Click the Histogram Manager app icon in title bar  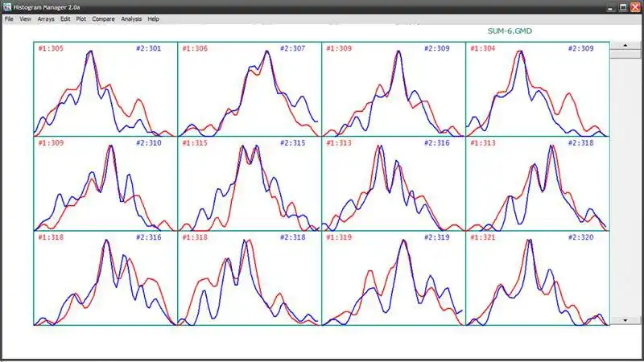click(x=7, y=7)
